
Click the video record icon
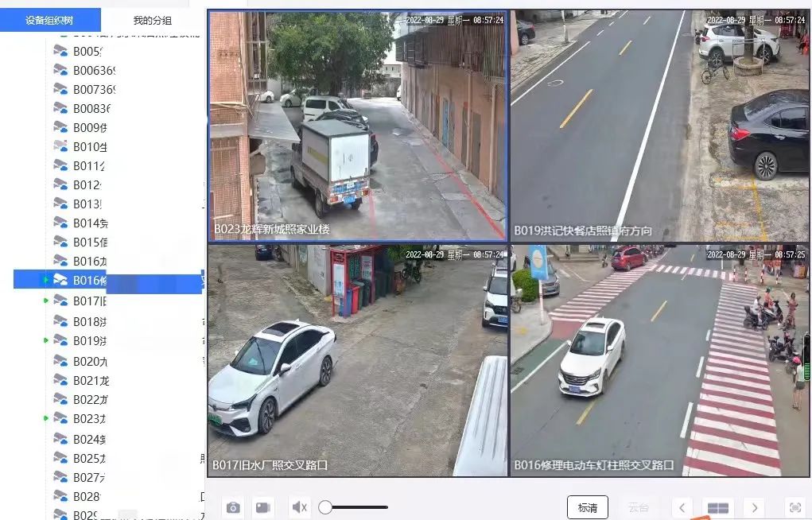click(263, 507)
